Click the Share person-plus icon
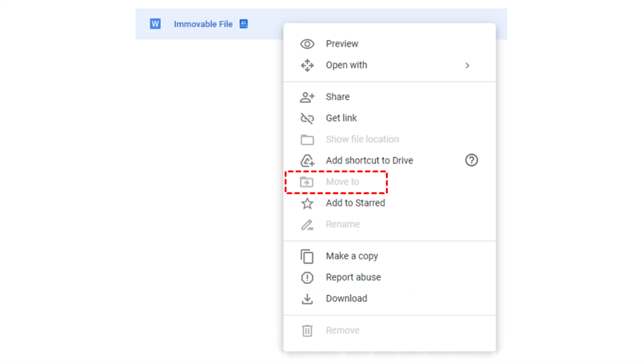Image resolution: width=641 pixels, height=364 pixels. (307, 97)
